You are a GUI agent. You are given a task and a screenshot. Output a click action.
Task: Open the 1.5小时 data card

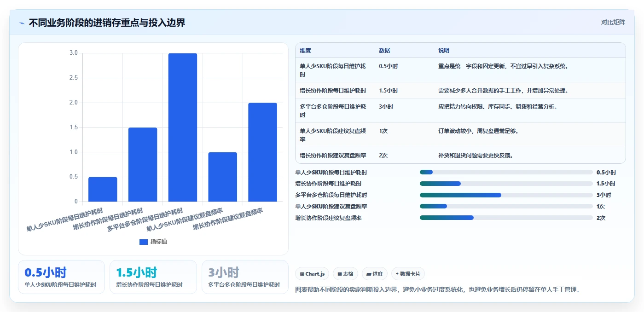click(153, 277)
